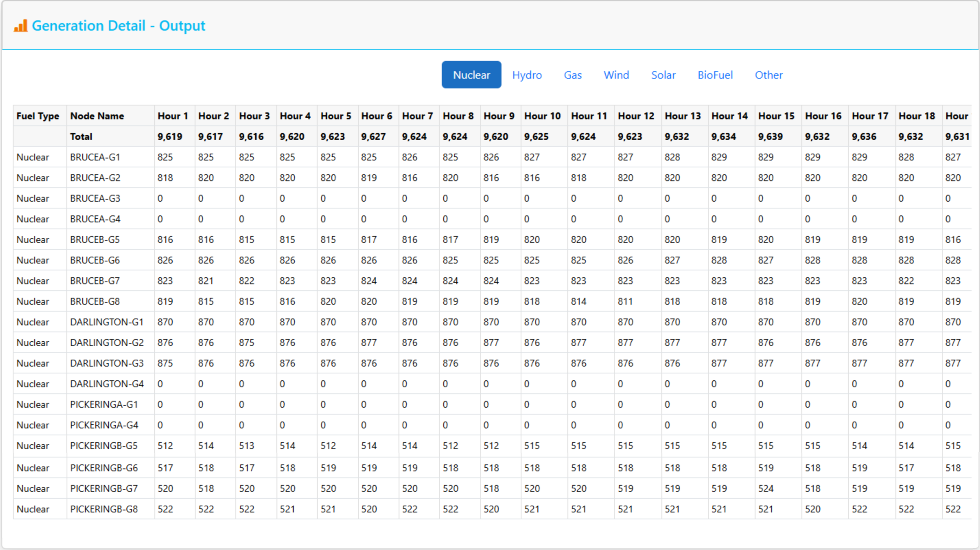Click the Hour 18 column header

pos(916,116)
